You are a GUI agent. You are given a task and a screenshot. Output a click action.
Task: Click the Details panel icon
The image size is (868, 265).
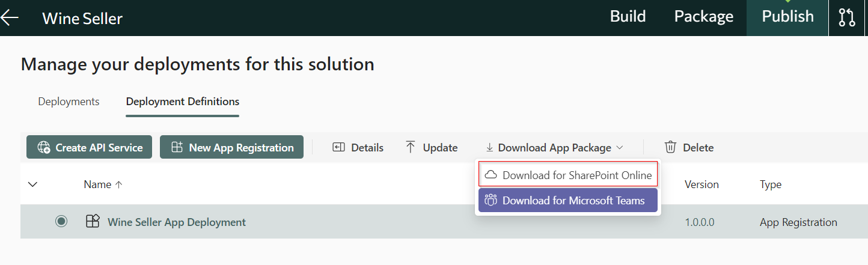click(x=338, y=147)
